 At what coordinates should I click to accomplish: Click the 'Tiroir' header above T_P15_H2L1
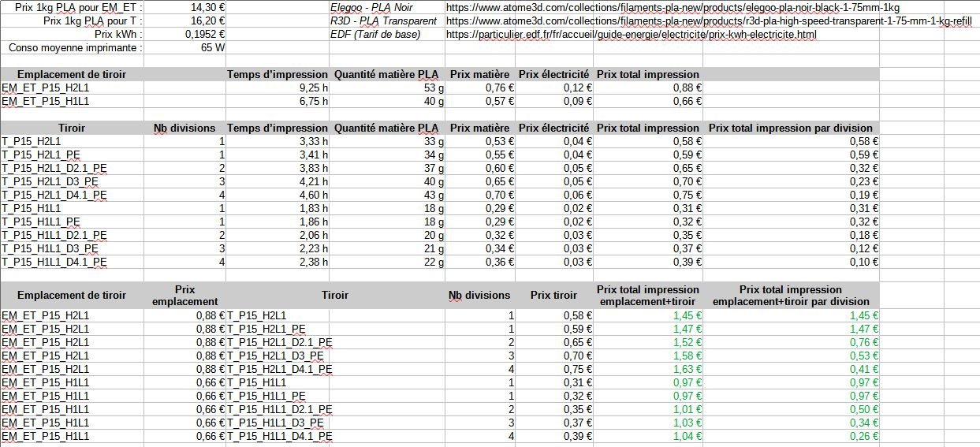coord(72,128)
